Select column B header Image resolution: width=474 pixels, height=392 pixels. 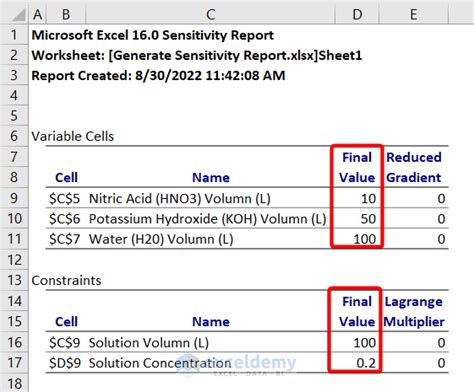click(x=66, y=14)
